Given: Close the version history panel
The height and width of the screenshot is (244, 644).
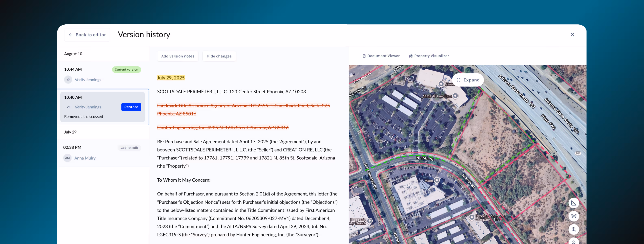Looking at the screenshot, I should (x=572, y=35).
